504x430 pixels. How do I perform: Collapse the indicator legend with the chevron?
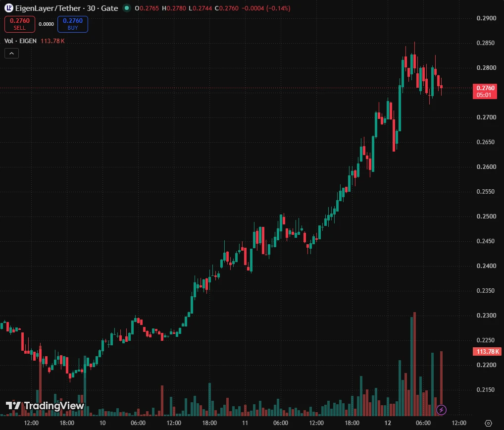click(11, 54)
